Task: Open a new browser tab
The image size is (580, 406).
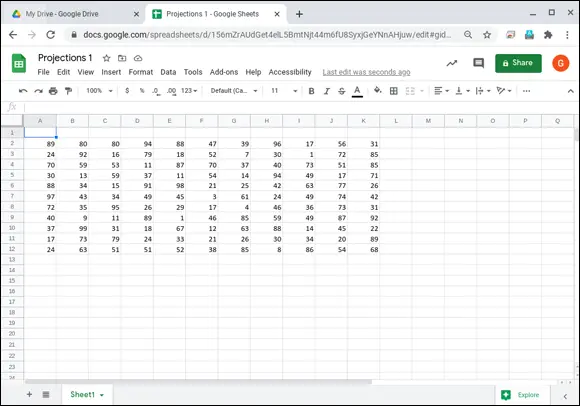Action: tap(299, 14)
